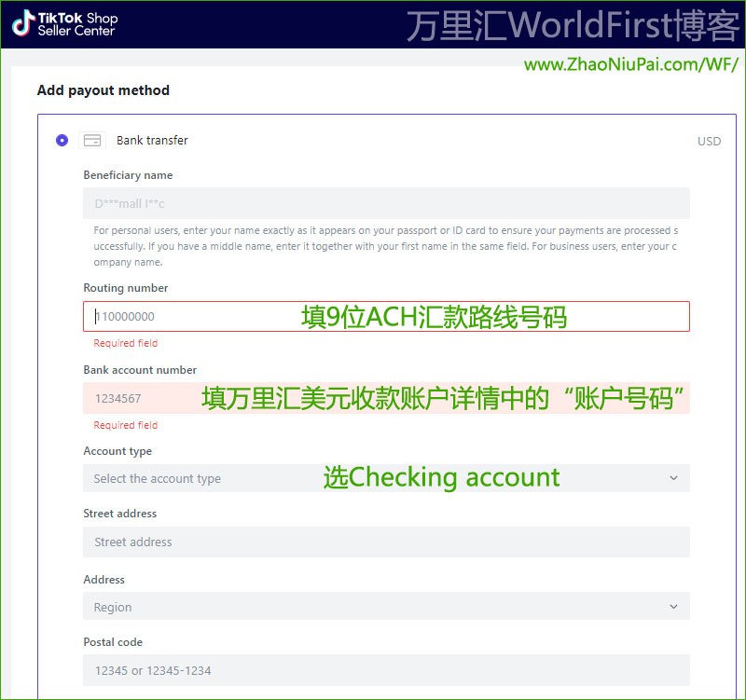Click the Bank account number label
This screenshot has width=746, height=700.
pos(140,370)
